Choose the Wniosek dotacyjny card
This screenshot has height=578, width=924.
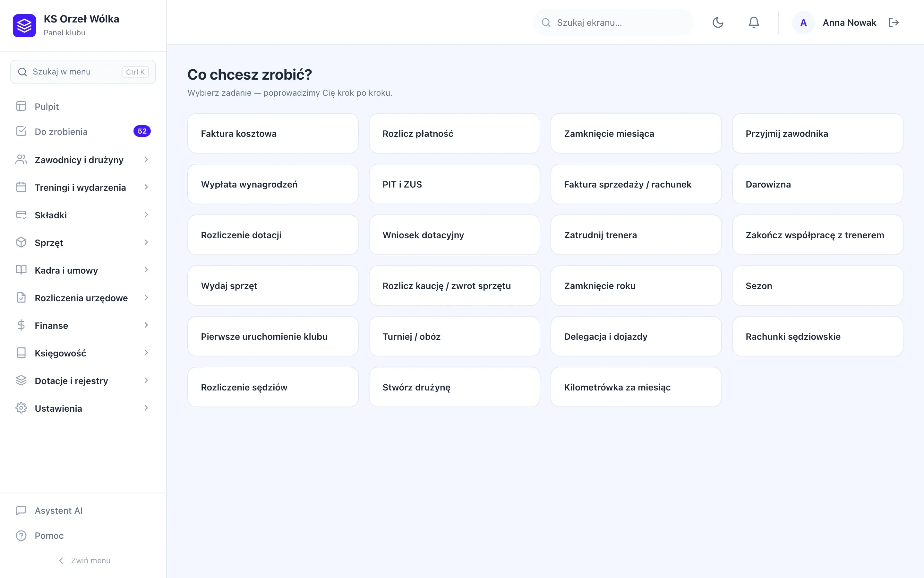pos(454,235)
